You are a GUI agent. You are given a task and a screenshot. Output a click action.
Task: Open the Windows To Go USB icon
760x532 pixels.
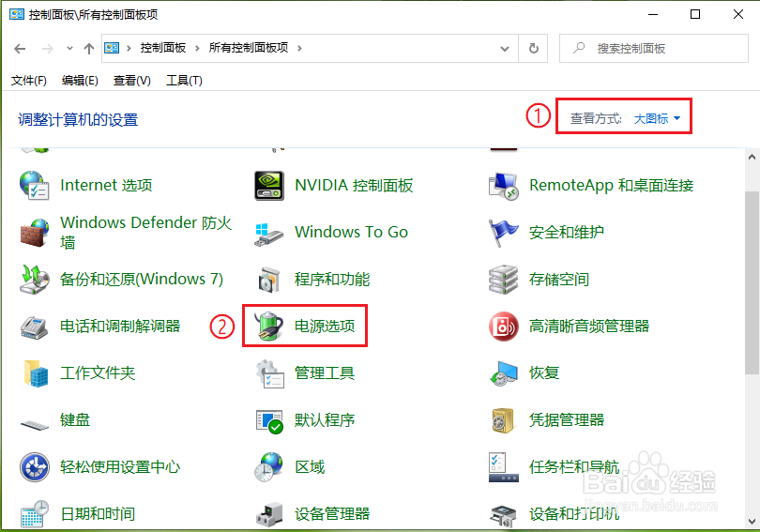click(x=269, y=234)
